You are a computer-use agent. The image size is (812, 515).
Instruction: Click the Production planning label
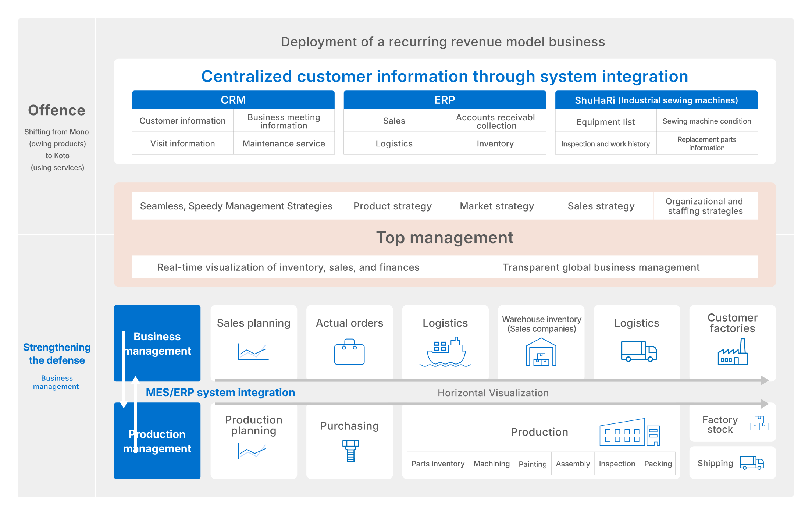(x=254, y=425)
